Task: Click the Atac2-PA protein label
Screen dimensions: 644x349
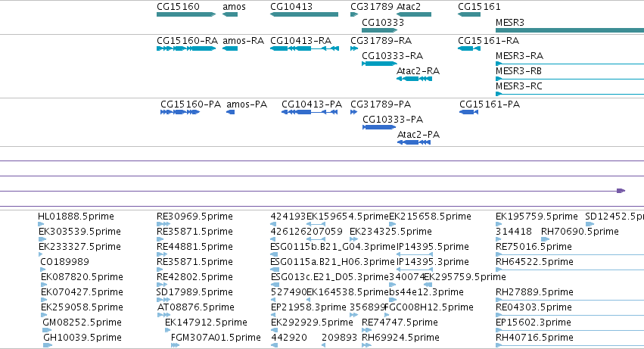Action: tap(418, 135)
